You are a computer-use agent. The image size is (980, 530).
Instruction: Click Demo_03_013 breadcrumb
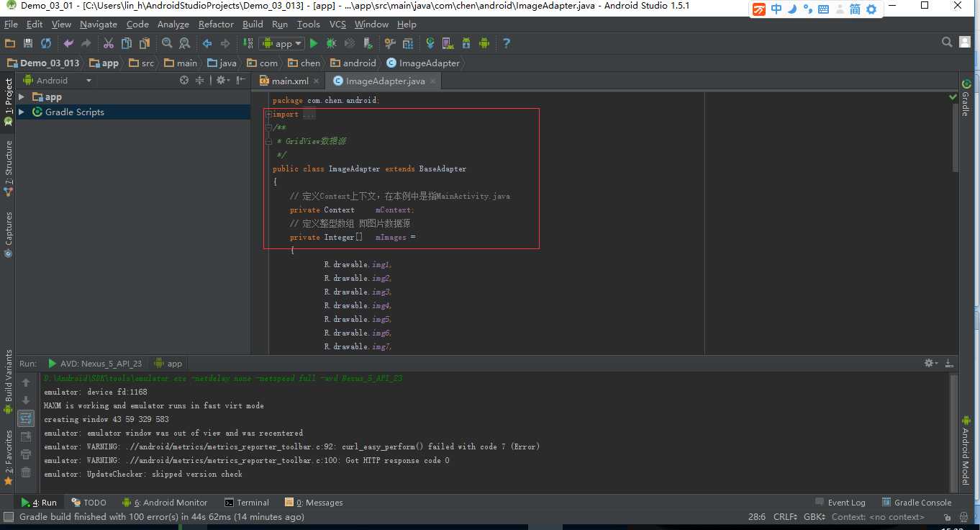(43, 63)
